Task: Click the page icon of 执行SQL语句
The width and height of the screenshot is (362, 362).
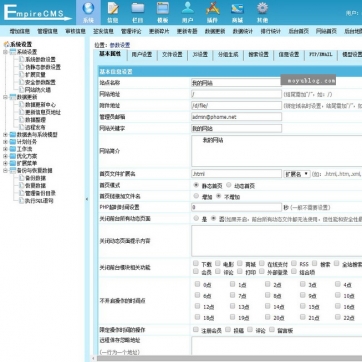Action: click(22, 201)
